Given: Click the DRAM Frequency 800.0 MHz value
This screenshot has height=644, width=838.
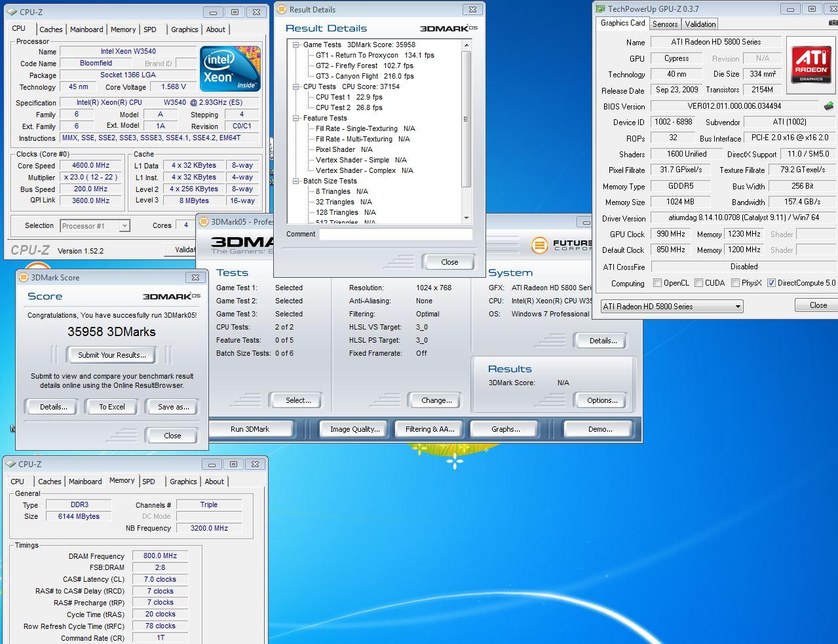Looking at the screenshot, I should click(x=161, y=556).
